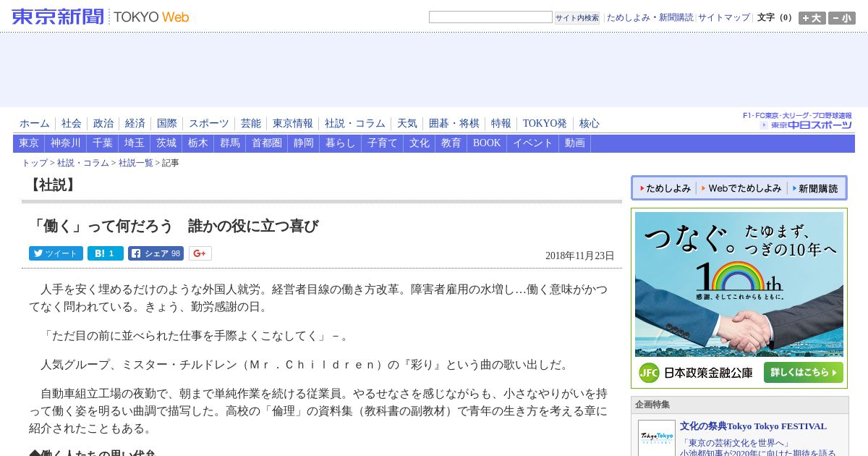The width and height of the screenshot is (868, 456).
Task: Open 文化の祭典Tokyo Tokyo FESTIVAL headline link
Action: 753,426
